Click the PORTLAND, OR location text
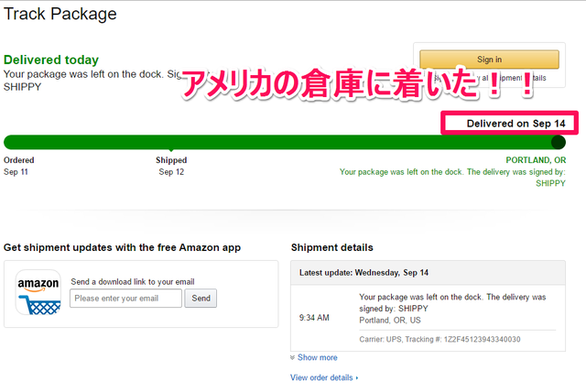 [536, 160]
